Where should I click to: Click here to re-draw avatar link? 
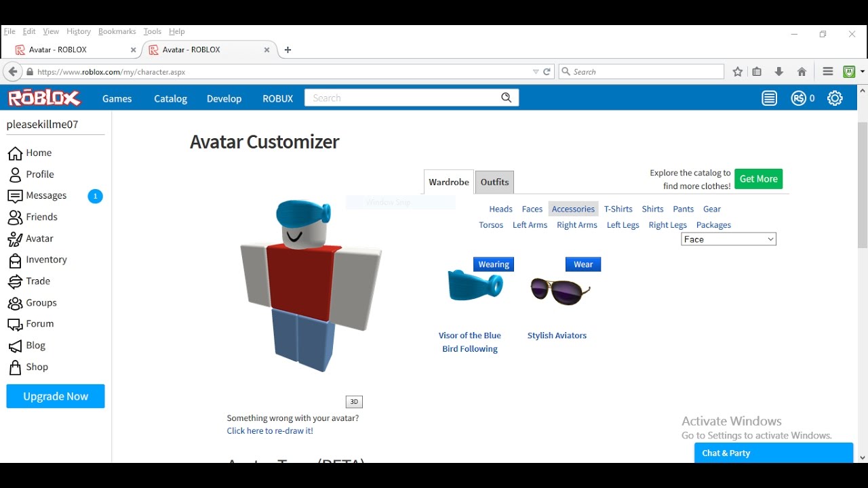tap(270, 431)
